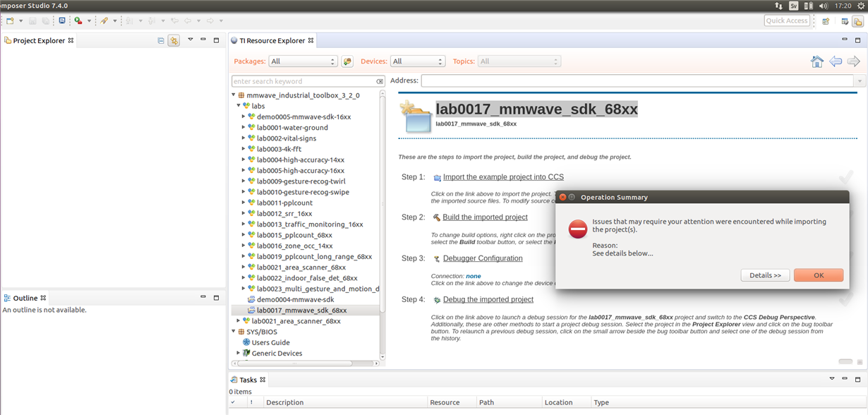Close the Outline tab
Viewport: 868px width, 415px height.
[x=43, y=298]
